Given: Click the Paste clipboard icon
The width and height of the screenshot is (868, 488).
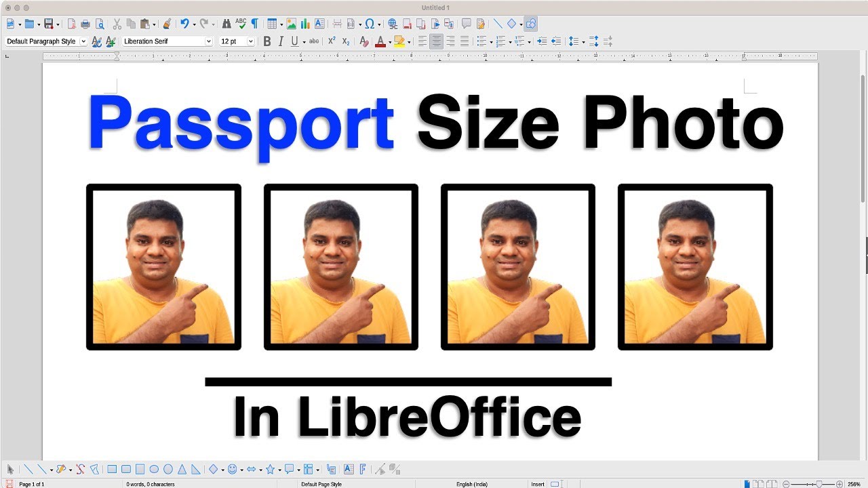Looking at the screenshot, I should 145,24.
